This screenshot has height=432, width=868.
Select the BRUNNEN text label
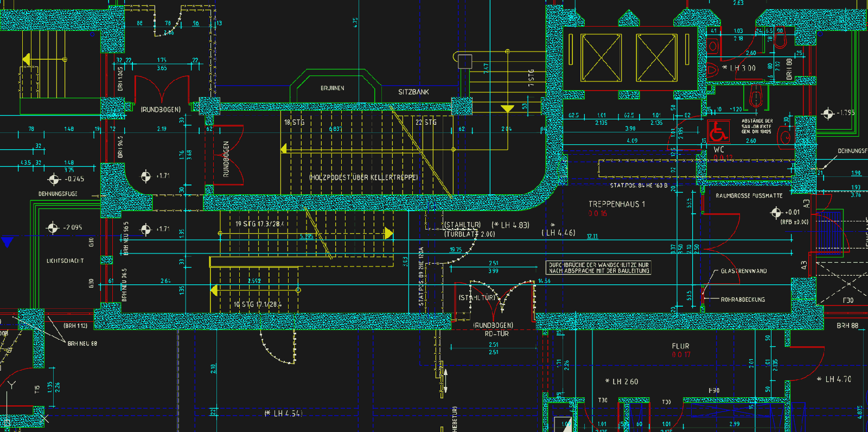point(332,88)
